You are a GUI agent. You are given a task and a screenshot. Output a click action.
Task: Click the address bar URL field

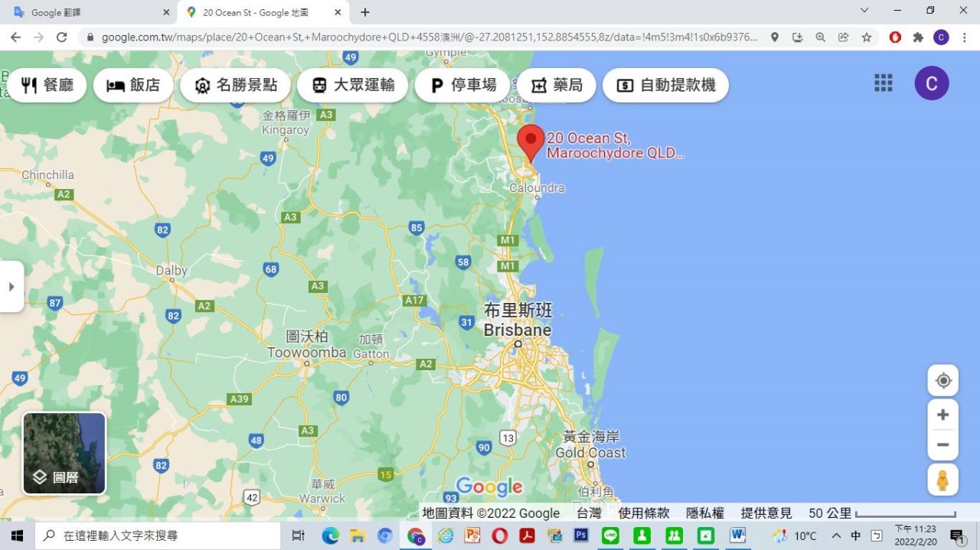click(429, 37)
